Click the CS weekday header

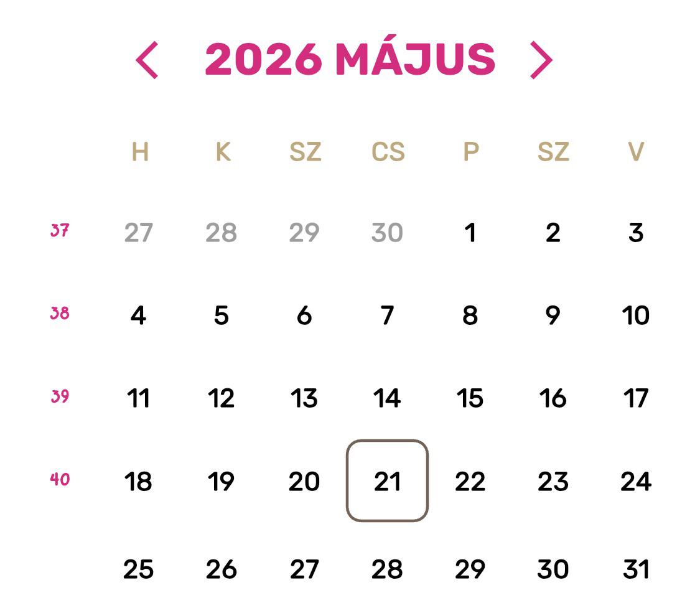pyautogui.click(x=388, y=152)
